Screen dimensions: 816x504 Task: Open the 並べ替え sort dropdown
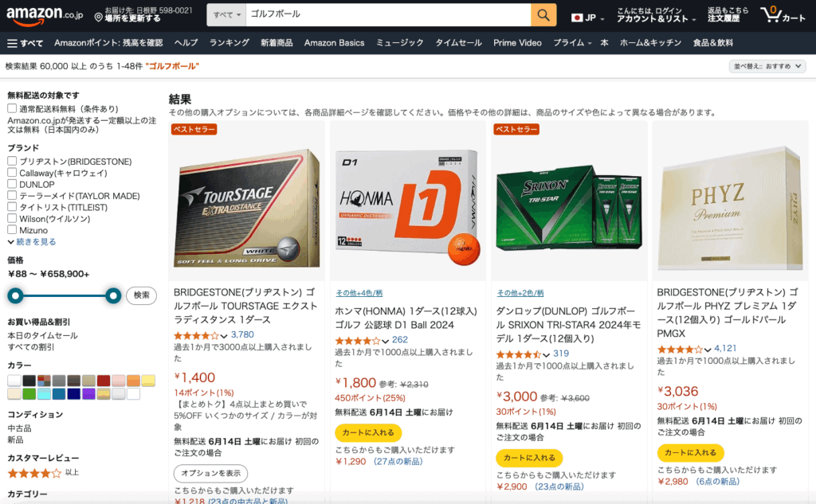(x=767, y=66)
